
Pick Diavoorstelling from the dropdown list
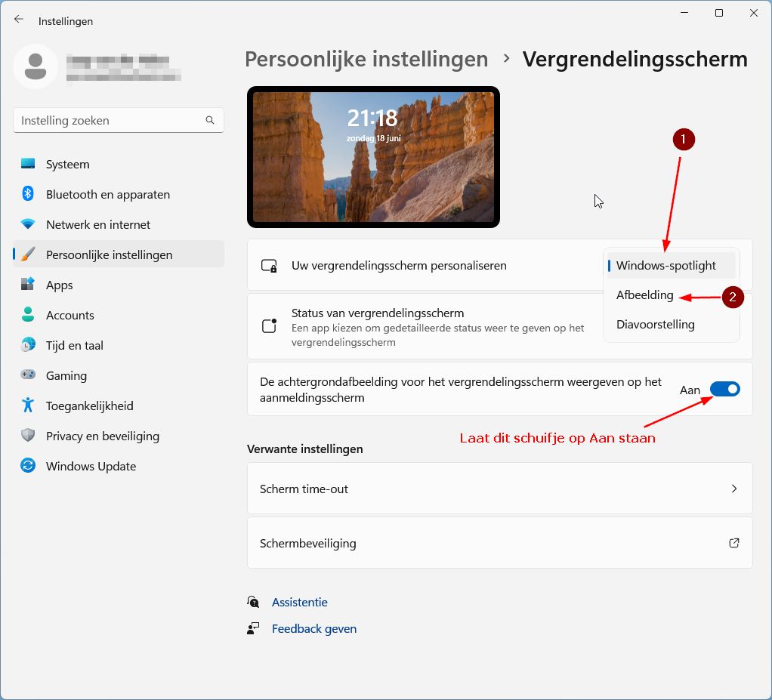click(x=655, y=325)
